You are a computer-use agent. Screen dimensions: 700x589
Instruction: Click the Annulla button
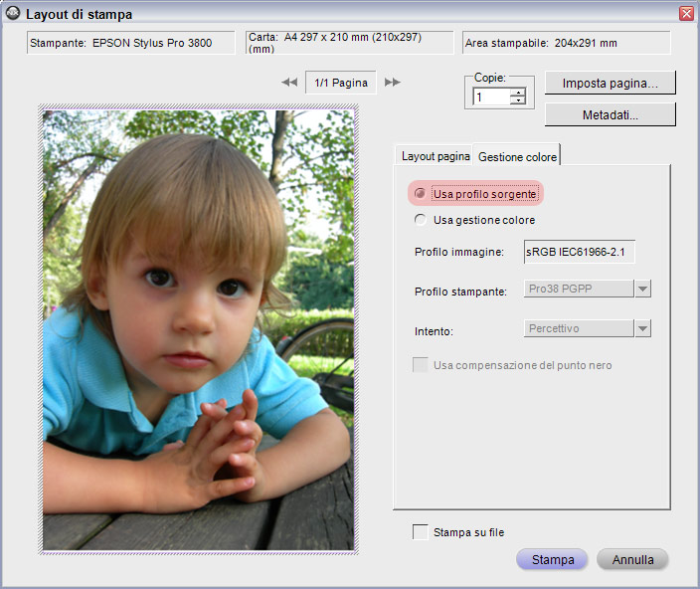(632, 559)
